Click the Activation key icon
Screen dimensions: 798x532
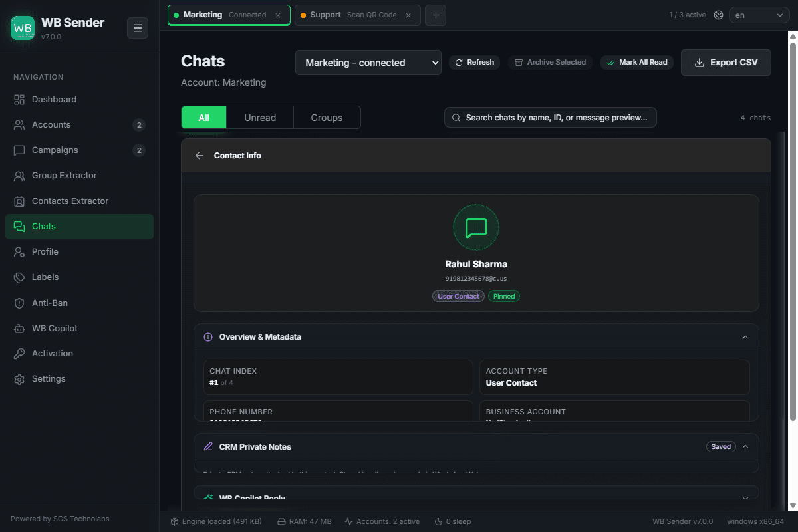pyautogui.click(x=19, y=354)
